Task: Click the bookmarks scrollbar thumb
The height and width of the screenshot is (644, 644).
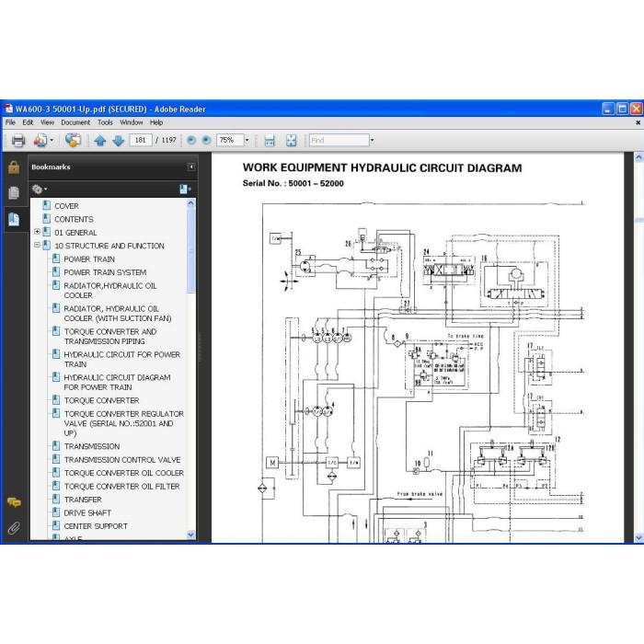Action: click(190, 250)
